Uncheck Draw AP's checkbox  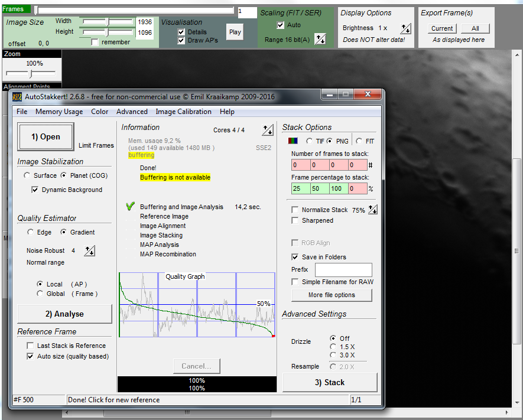pyautogui.click(x=181, y=41)
